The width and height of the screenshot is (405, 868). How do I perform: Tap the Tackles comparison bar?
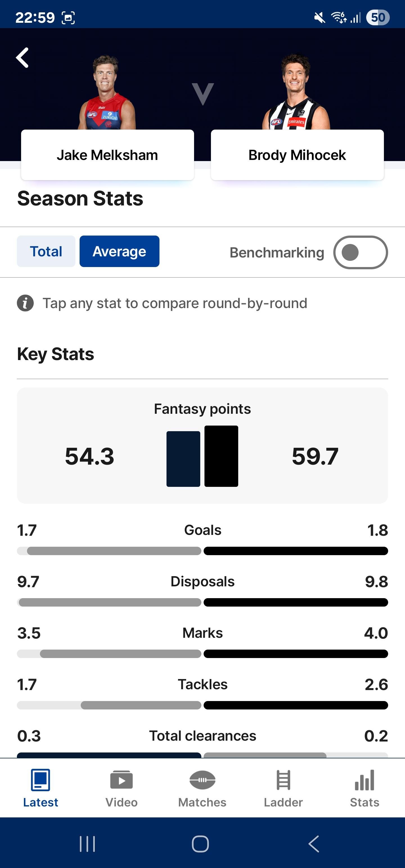202,705
